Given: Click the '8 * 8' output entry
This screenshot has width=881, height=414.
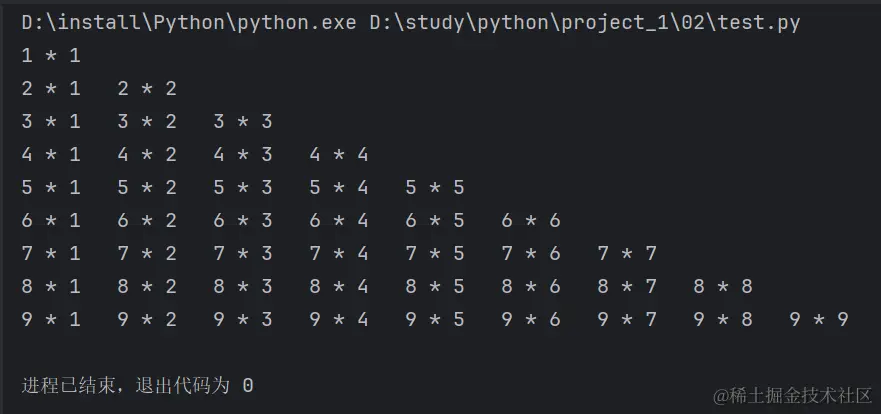Looking at the screenshot, I should tap(723, 286).
